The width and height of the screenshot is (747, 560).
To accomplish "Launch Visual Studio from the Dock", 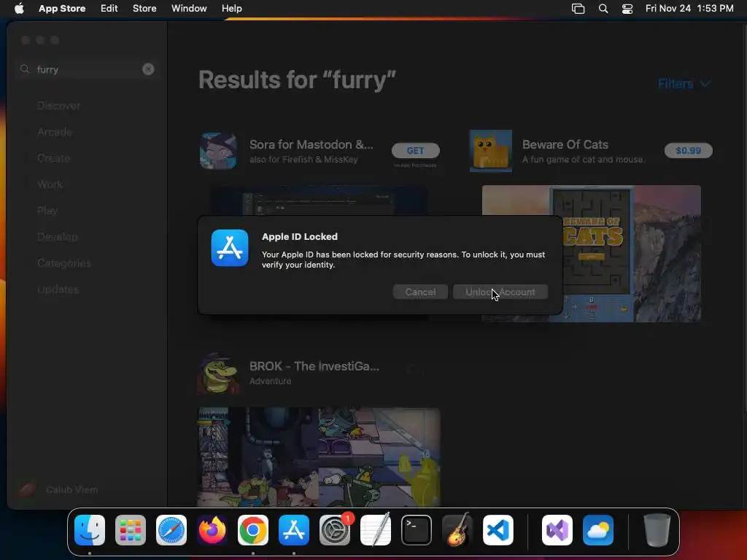I will coord(557,530).
